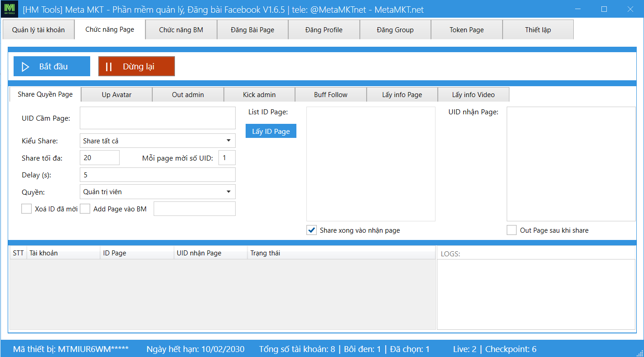Click the Add Page vào BM text box
The width and height of the screenshot is (644, 357).
tap(195, 209)
